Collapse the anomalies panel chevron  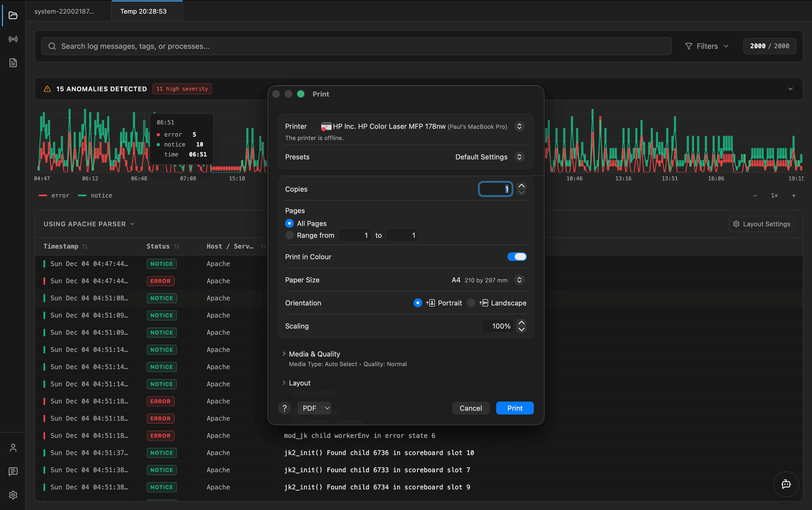[790, 89]
